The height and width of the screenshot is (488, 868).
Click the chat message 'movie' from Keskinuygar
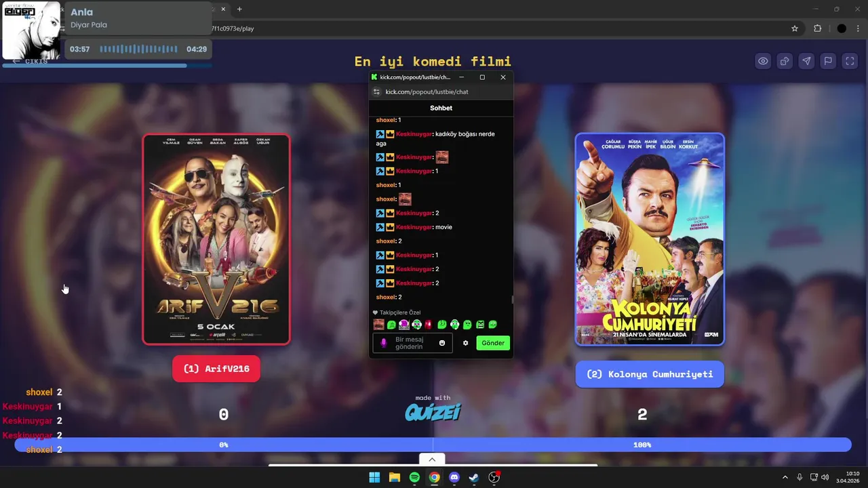pyautogui.click(x=443, y=227)
